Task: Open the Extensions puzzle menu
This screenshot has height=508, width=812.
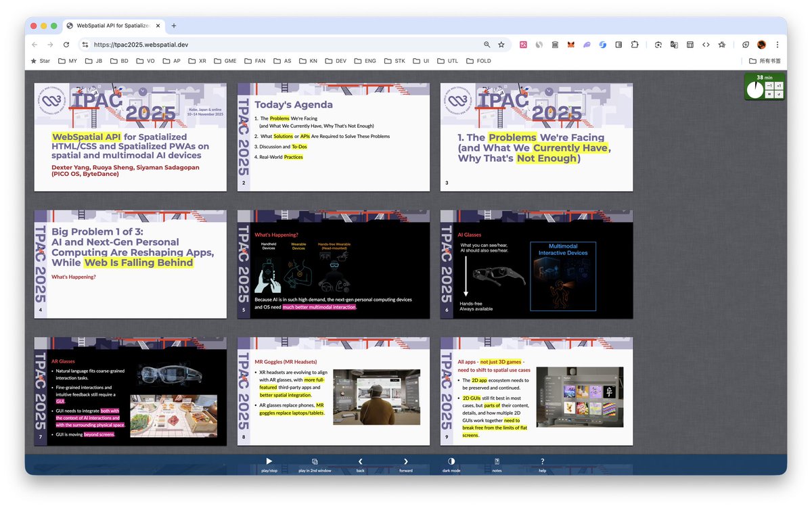Action: (x=635, y=45)
